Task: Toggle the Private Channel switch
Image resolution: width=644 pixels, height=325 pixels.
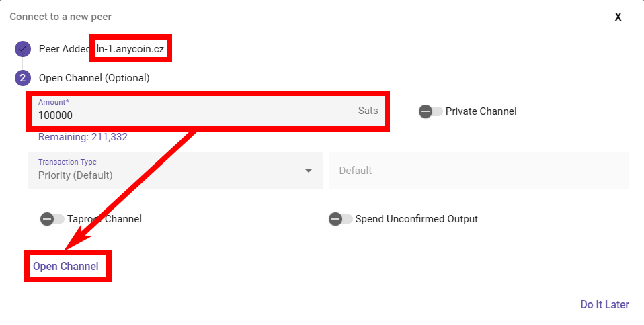Action: point(430,111)
